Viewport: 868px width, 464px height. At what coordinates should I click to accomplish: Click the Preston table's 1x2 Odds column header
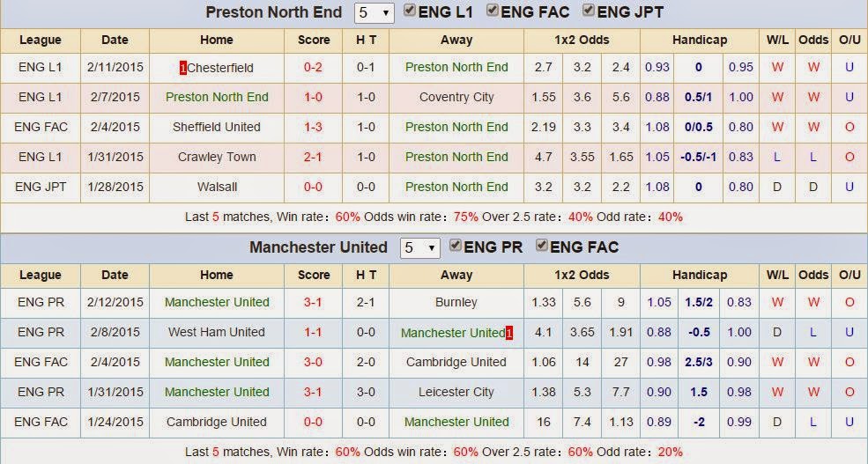(582, 41)
